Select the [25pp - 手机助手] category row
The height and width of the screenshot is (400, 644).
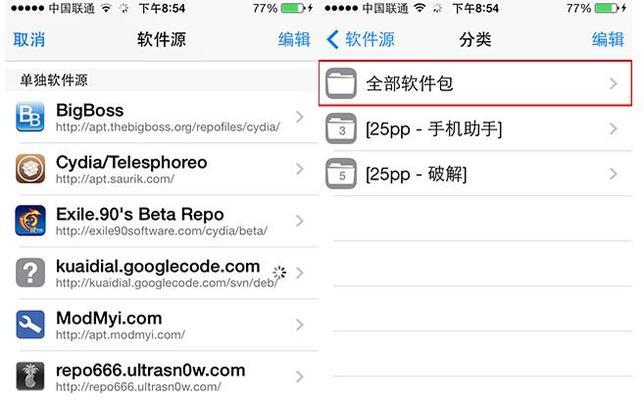(475, 129)
